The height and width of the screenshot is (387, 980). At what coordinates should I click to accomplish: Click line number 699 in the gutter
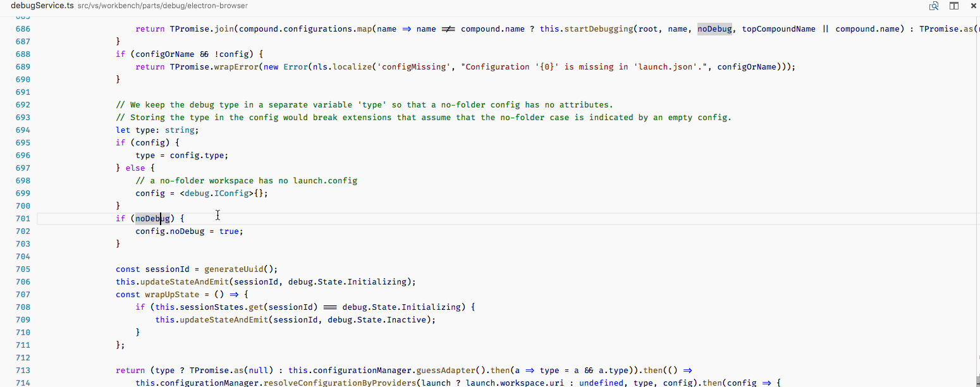23,193
